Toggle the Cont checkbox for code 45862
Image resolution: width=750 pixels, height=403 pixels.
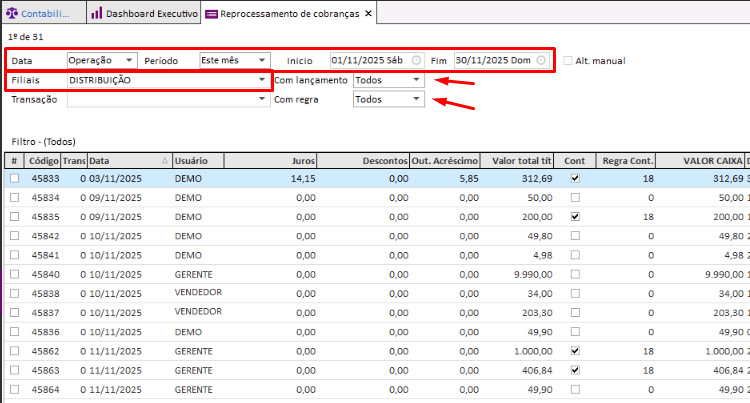(x=574, y=351)
